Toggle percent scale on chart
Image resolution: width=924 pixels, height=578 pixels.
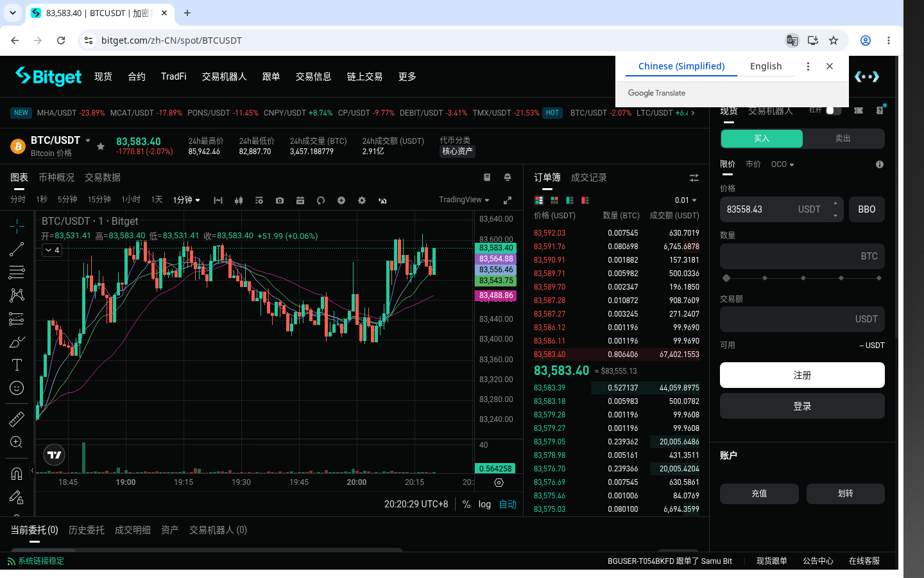(466, 504)
